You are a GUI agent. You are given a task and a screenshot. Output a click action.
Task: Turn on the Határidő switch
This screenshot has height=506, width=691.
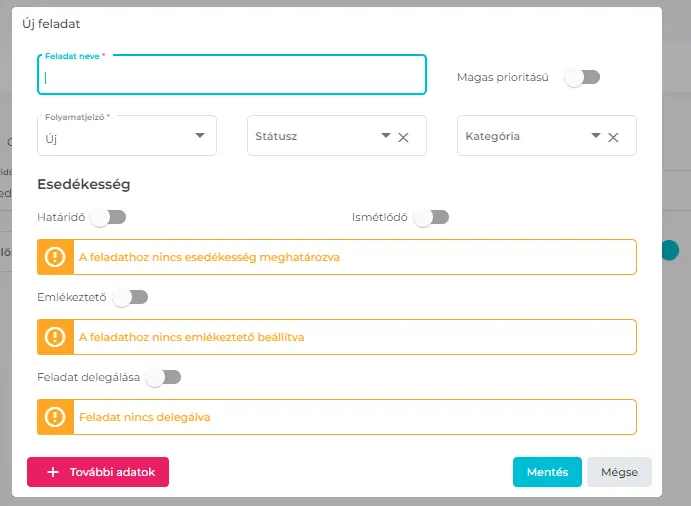pos(108,217)
